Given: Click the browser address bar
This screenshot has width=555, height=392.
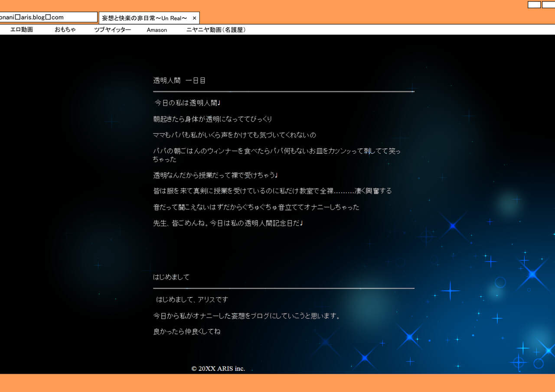Looking at the screenshot, I should (x=48, y=17).
